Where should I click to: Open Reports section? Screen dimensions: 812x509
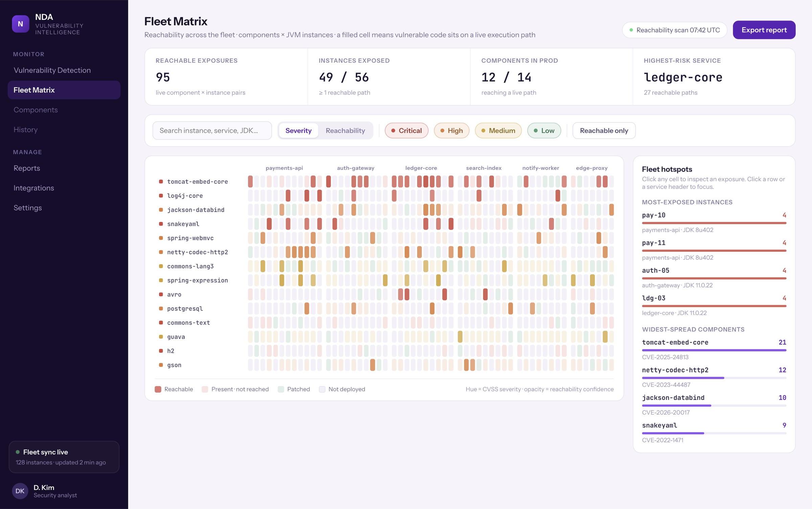click(x=64, y=168)
